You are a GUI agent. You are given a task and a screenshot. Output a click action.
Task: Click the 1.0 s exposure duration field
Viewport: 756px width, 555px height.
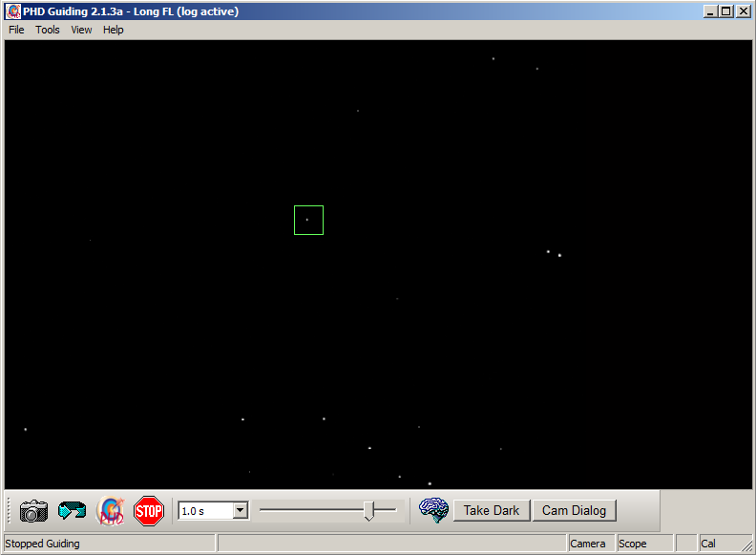click(x=204, y=511)
